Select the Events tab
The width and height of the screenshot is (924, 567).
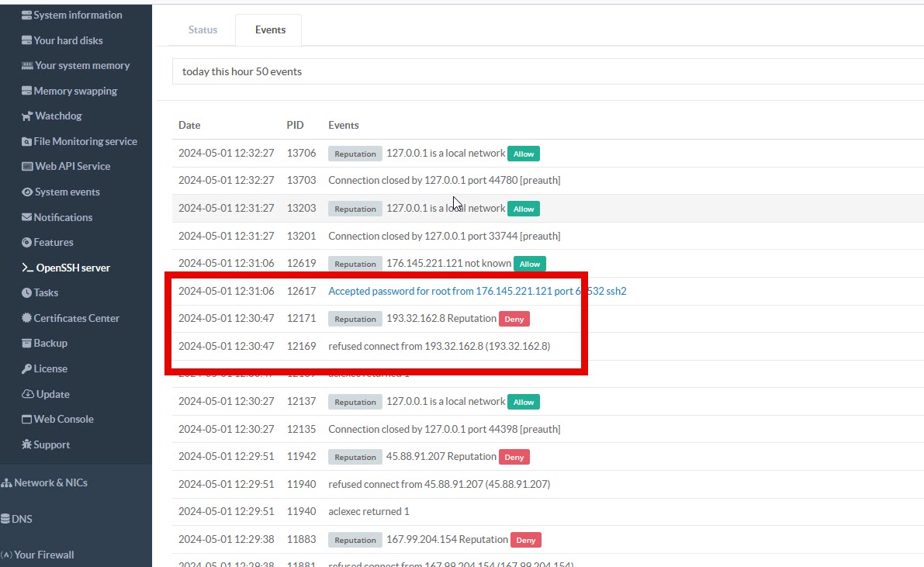tap(270, 30)
